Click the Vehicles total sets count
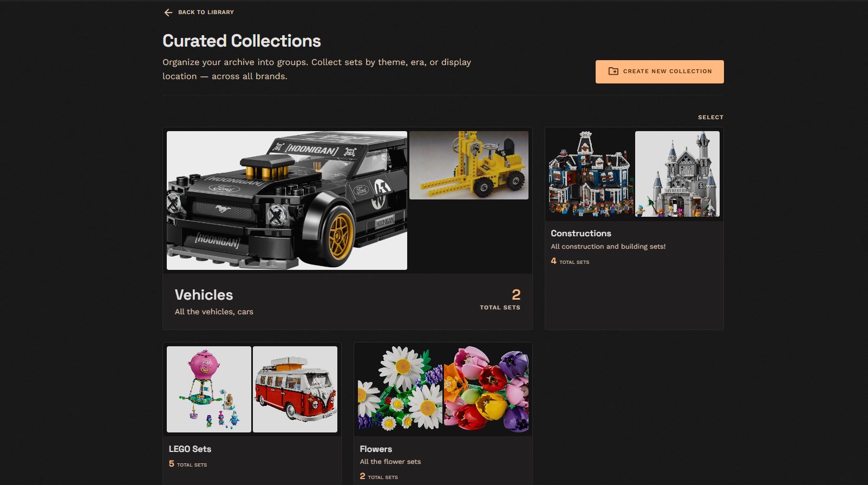Screen dimensions: 868x485 click(x=500, y=300)
